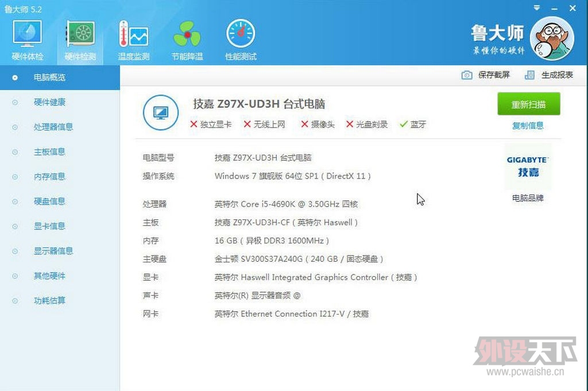The width and height of the screenshot is (588, 391).
Task: Click the 显示器音频 sound card value
Action: pyautogui.click(x=257, y=296)
